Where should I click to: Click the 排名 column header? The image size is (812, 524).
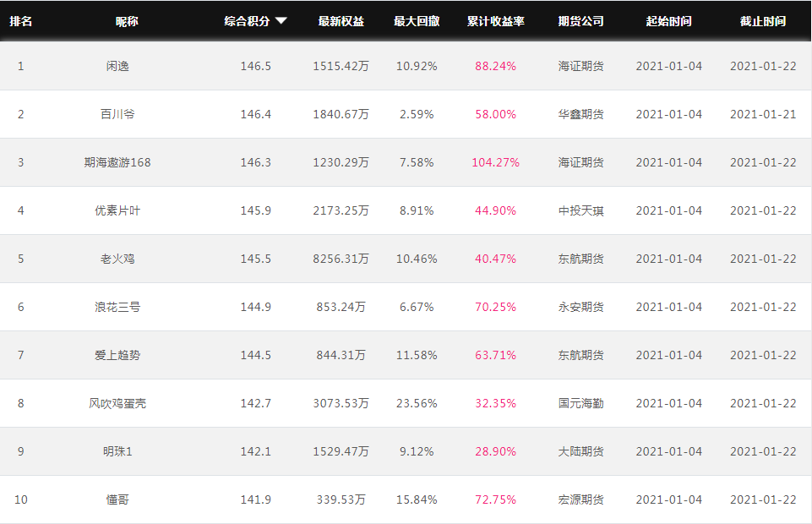[x=21, y=21]
